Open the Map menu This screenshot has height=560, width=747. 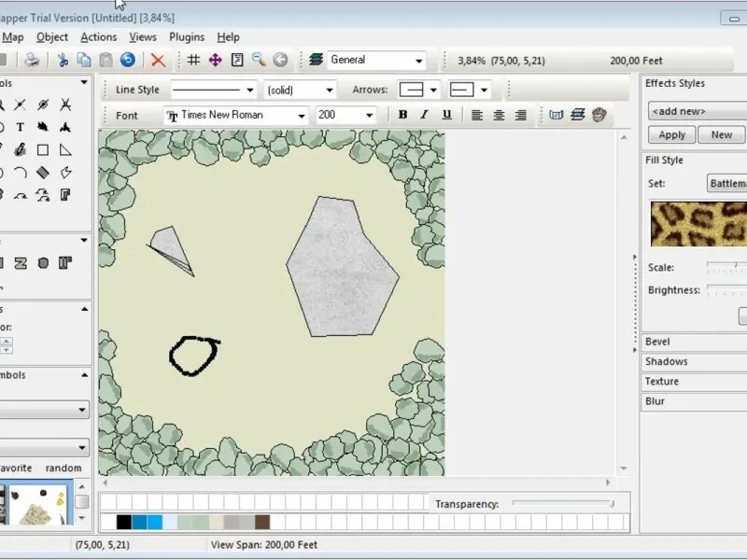pos(13,37)
